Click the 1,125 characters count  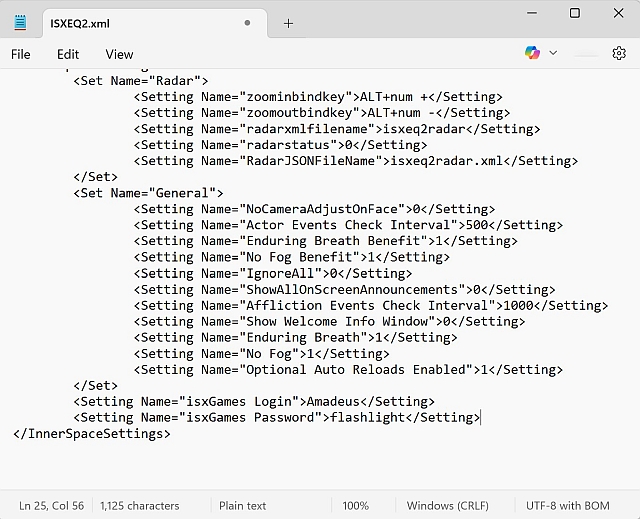point(140,506)
